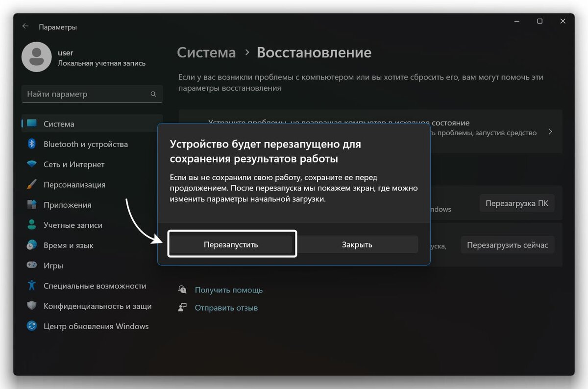Focus the Найти параметр search field
The width and height of the screenshot is (588, 389).
click(x=92, y=94)
